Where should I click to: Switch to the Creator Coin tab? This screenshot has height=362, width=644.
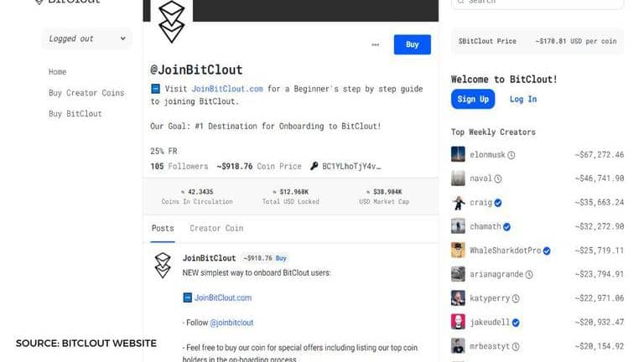[216, 228]
